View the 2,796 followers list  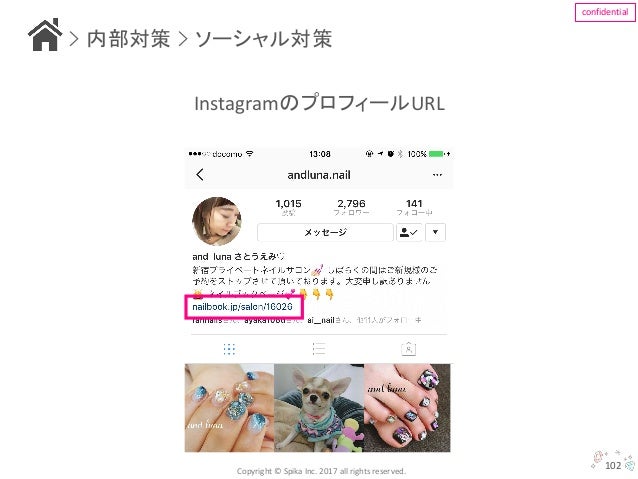(352, 207)
